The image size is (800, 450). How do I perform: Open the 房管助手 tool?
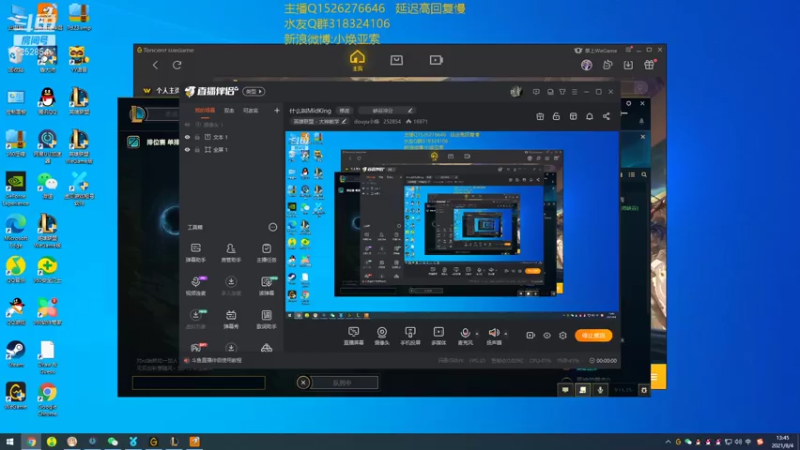(x=231, y=253)
